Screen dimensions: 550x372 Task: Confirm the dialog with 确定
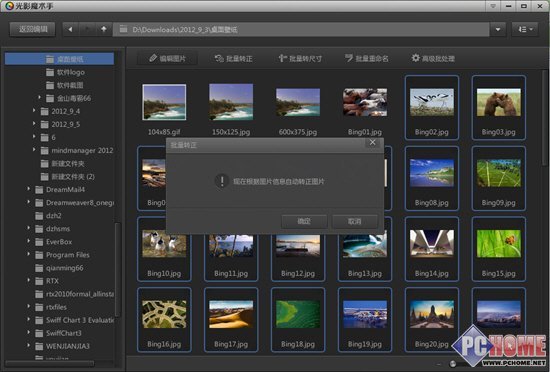click(304, 221)
